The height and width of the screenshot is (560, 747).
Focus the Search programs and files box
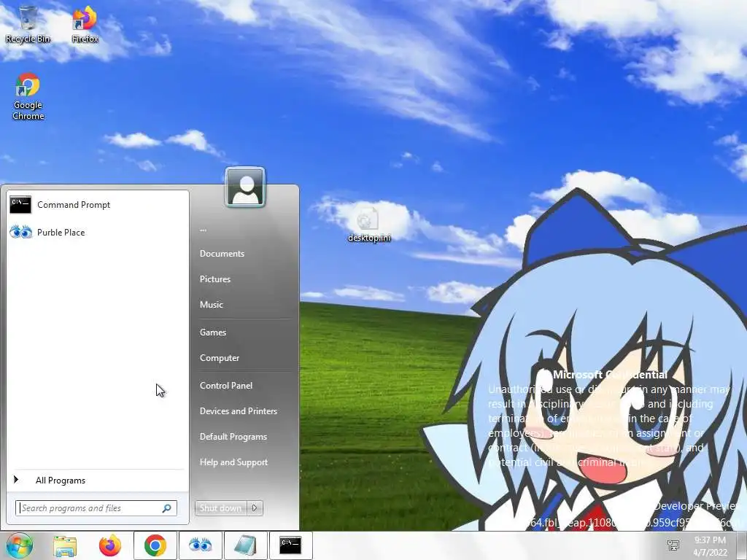pyautogui.click(x=96, y=508)
